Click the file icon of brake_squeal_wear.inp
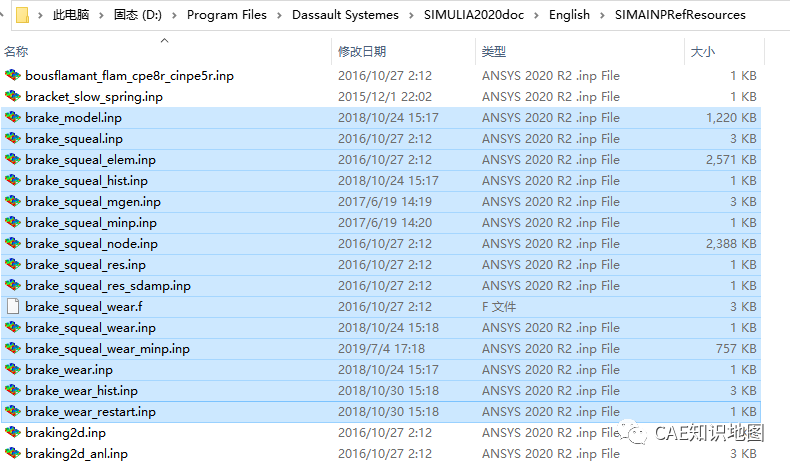 [x=13, y=327]
